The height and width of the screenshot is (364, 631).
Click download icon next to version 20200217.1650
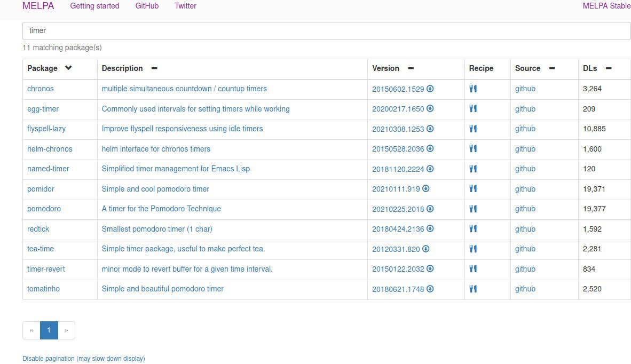[x=430, y=108]
